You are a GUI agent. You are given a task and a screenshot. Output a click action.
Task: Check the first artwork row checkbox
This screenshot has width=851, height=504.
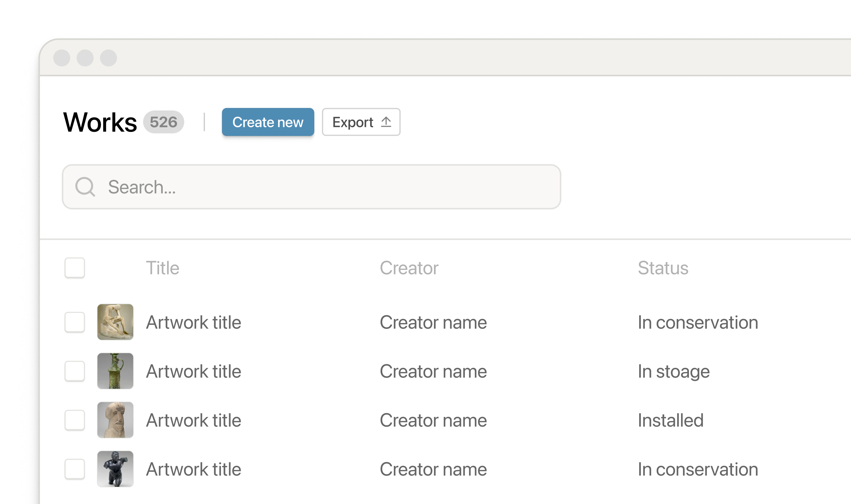pyautogui.click(x=75, y=322)
